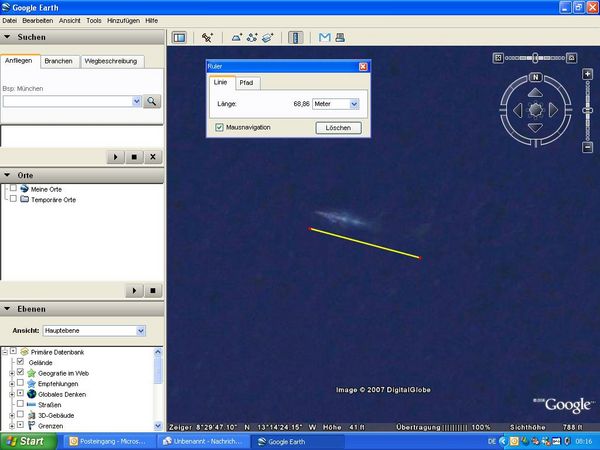Toggle the Mausnavigation checkbox

tap(219, 127)
